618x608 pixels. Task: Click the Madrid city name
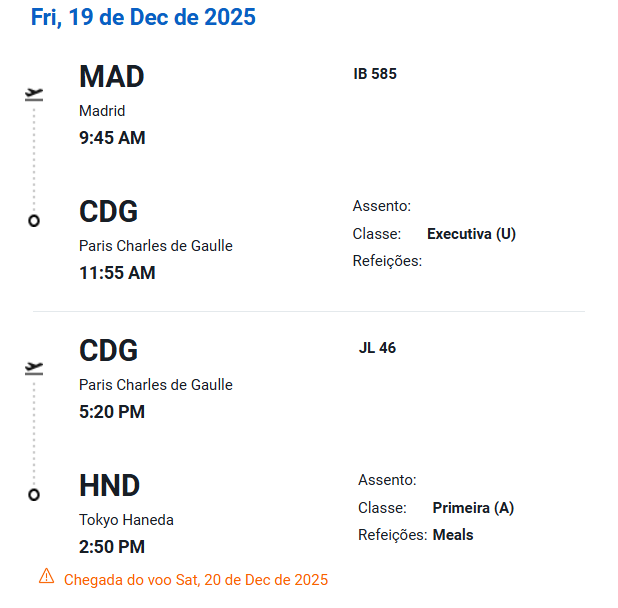(x=102, y=111)
